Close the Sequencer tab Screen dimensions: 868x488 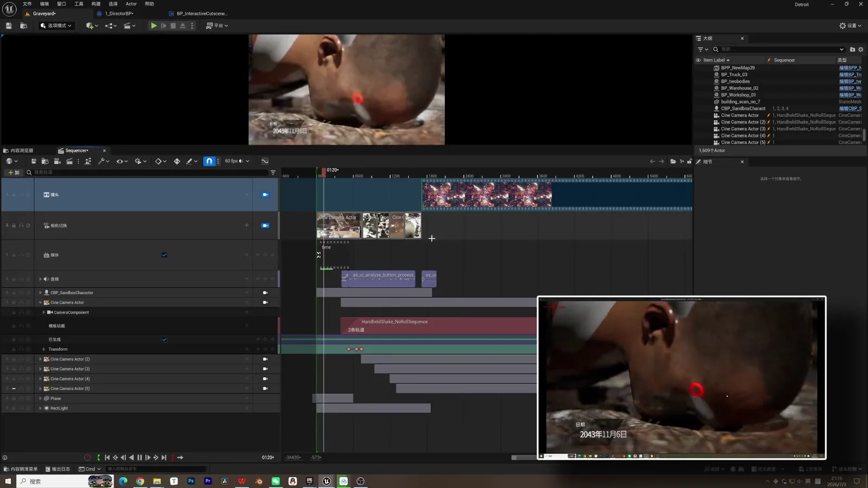[x=104, y=151]
